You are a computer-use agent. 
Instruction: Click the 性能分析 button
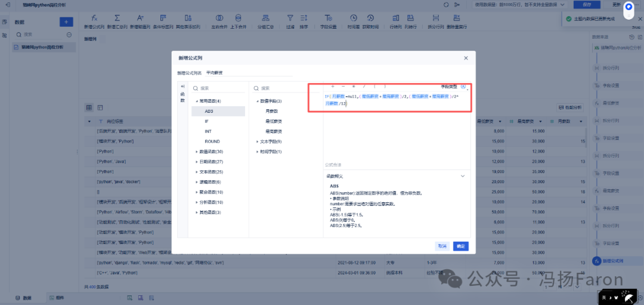tap(570, 107)
